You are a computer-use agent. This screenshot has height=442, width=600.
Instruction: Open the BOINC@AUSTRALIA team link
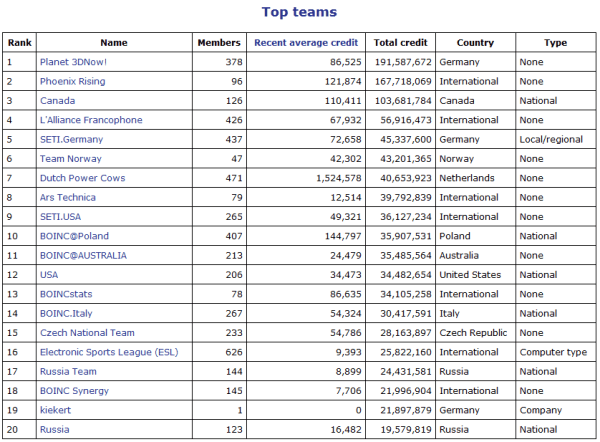pos(83,255)
